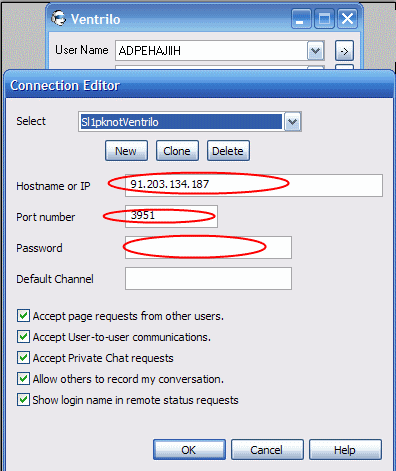Open Help for Connection Editor
396x471 pixels.
coord(345,450)
